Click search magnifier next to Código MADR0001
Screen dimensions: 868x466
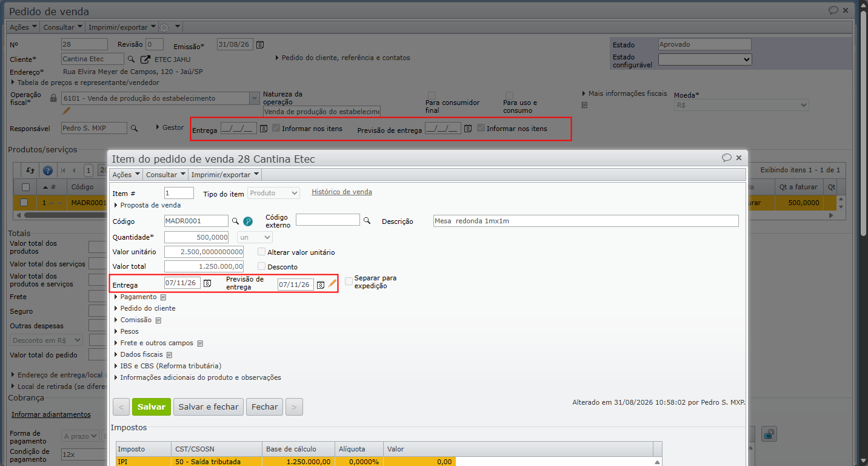click(x=235, y=221)
